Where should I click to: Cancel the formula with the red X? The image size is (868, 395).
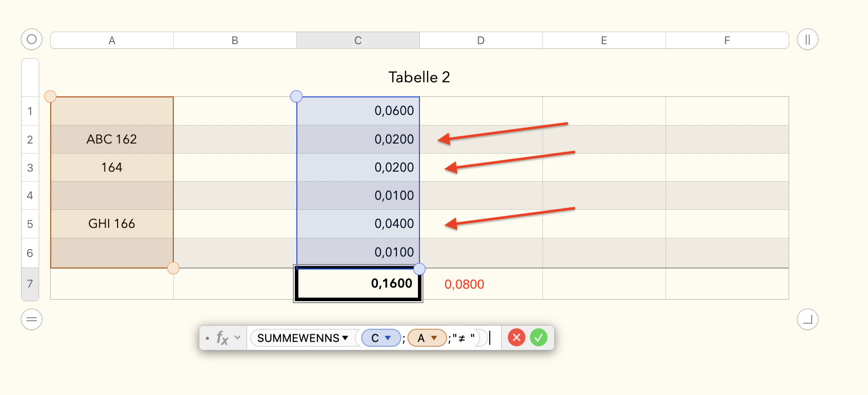[516, 337]
